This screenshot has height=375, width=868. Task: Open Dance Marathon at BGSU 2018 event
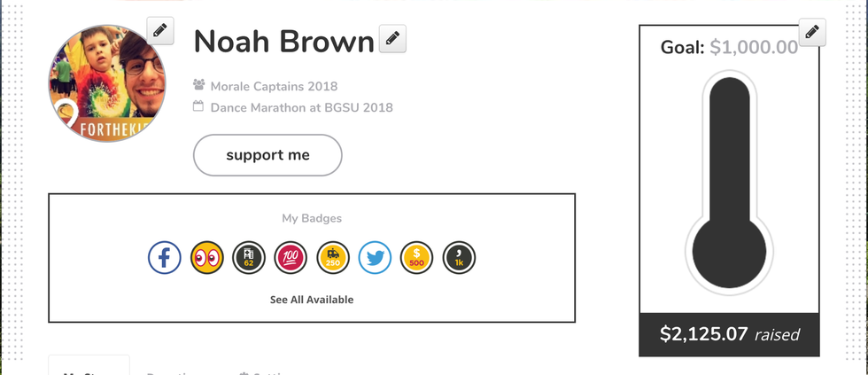tap(301, 107)
